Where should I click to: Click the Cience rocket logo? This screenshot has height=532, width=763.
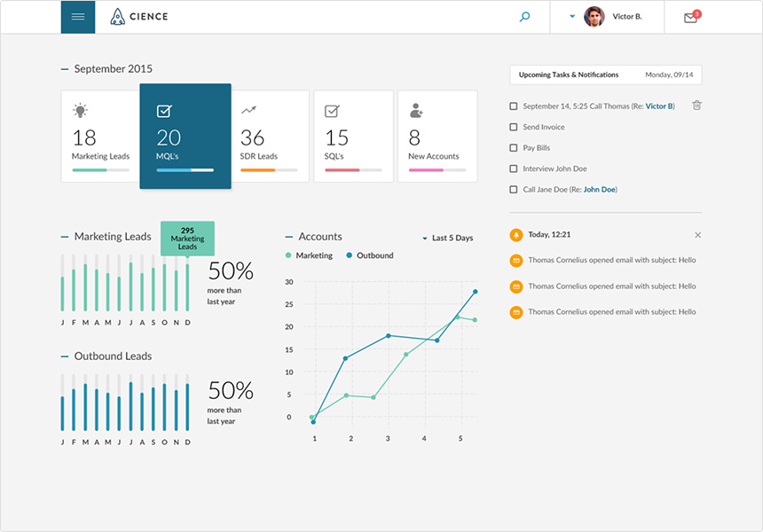(118, 17)
